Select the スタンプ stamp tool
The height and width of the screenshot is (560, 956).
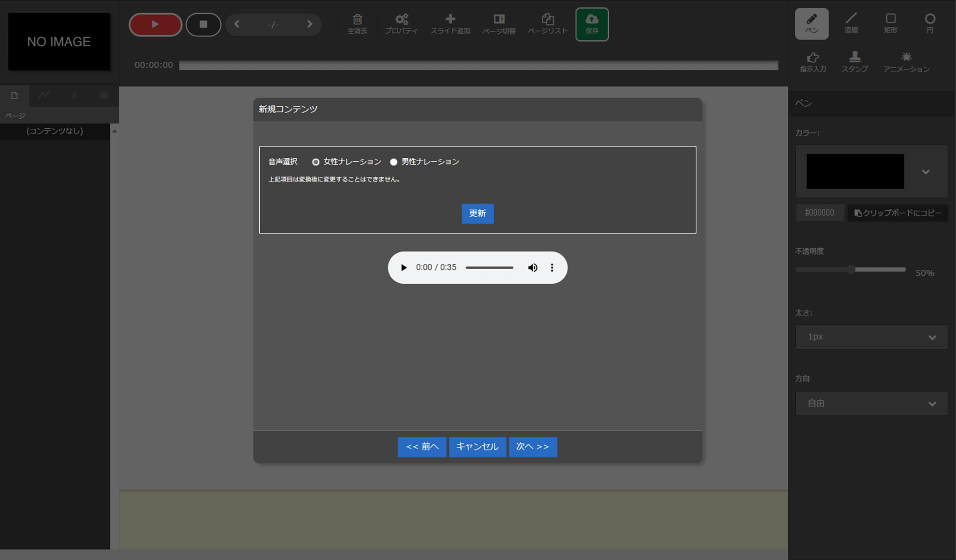point(855,62)
